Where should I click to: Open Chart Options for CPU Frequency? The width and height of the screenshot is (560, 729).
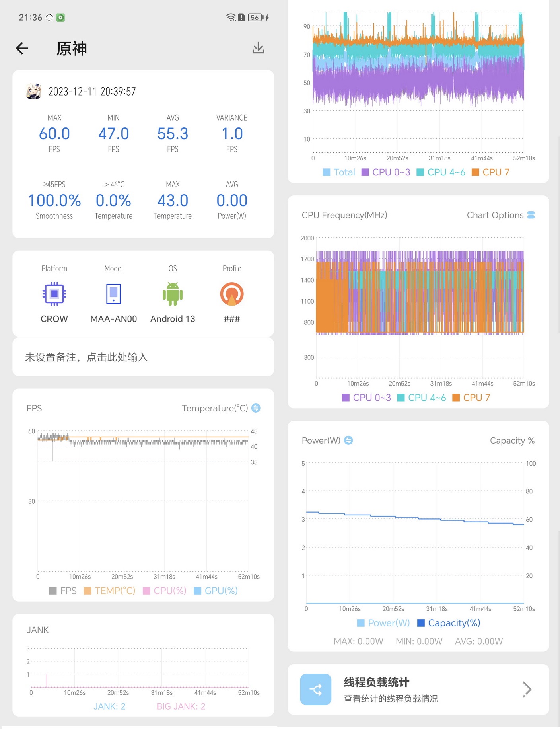click(501, 215)
